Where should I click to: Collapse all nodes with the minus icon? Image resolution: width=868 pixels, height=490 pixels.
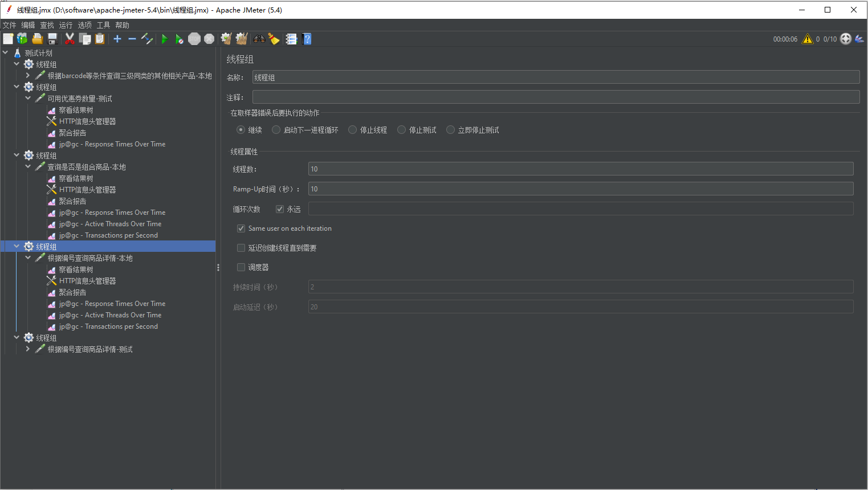point(132,39)
